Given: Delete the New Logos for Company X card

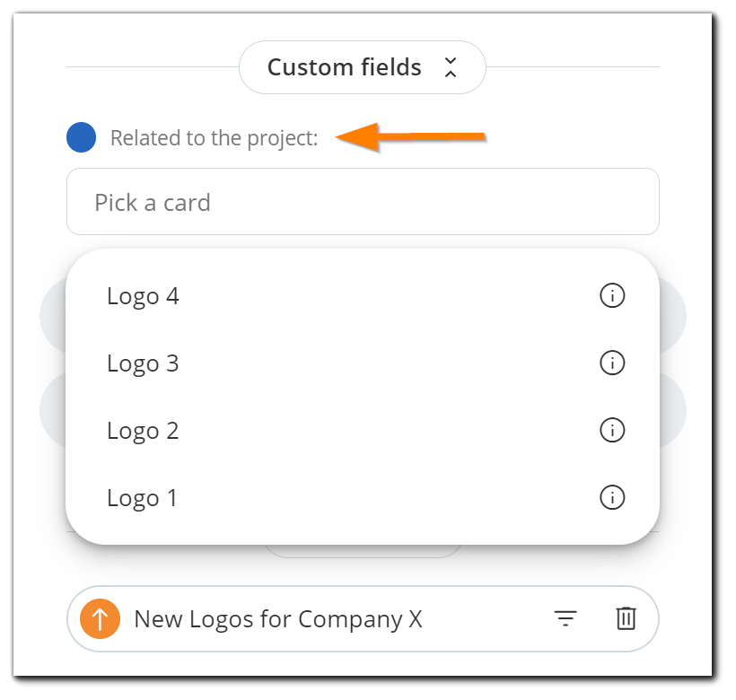Looking at the screenshot, I should pos(626,618).
